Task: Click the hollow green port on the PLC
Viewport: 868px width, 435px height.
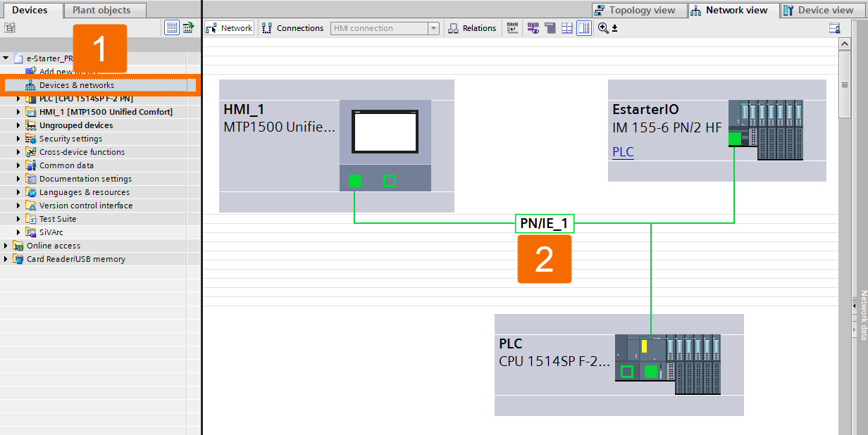Action: [627, 371]
